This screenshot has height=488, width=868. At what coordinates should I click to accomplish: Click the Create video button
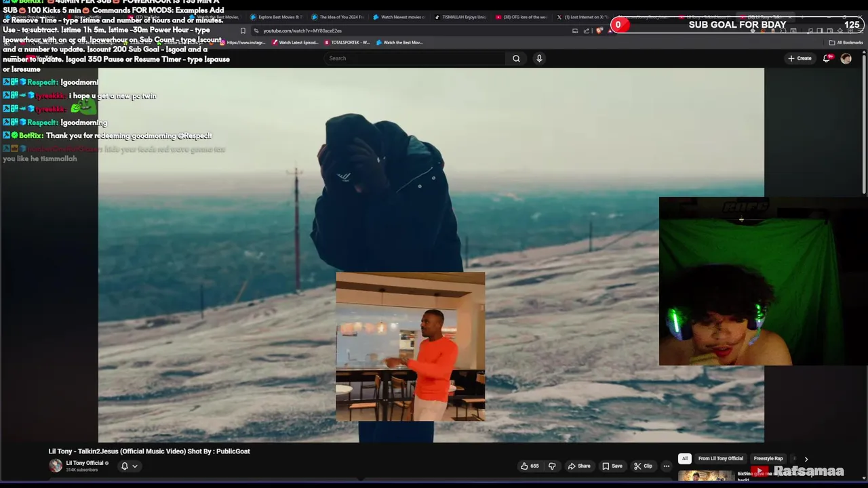pyautogui.click(x=800, y=58)
